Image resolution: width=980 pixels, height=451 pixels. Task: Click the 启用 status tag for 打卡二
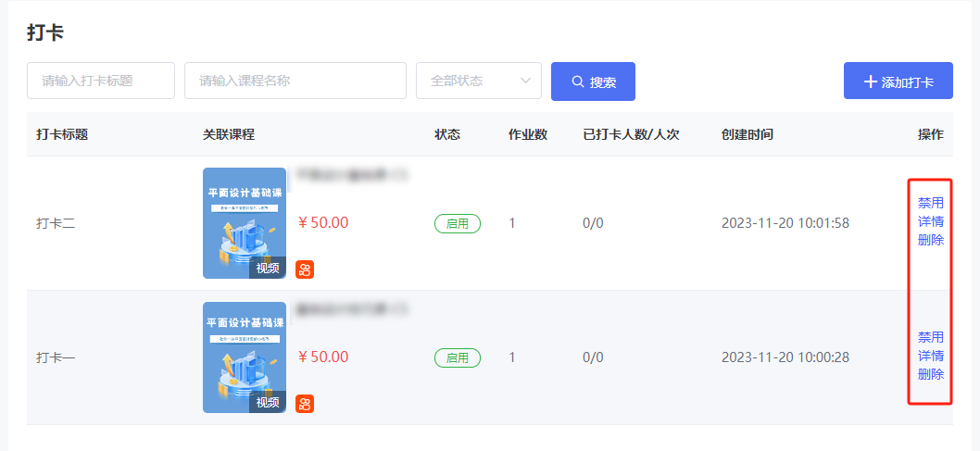coord(458,223)
